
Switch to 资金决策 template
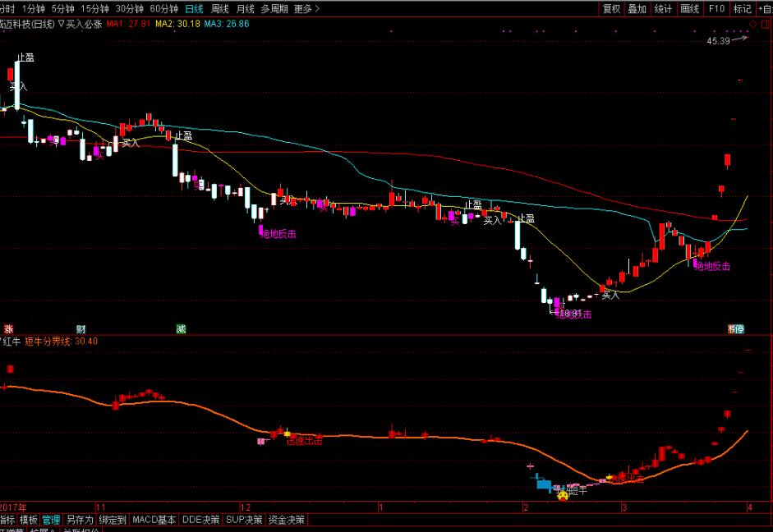(287, 519)
